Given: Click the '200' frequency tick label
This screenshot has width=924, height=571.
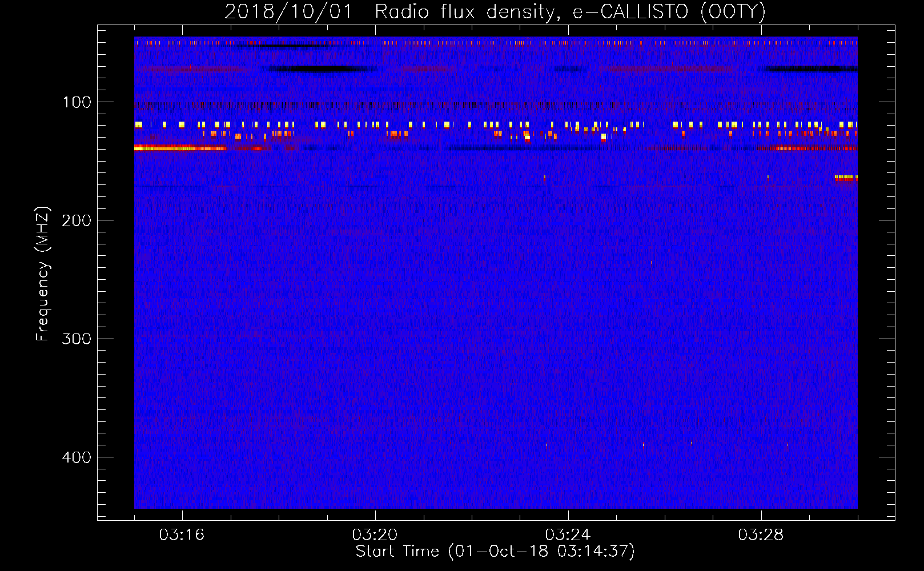Looking at the screenshot, I should pos(77,221).
